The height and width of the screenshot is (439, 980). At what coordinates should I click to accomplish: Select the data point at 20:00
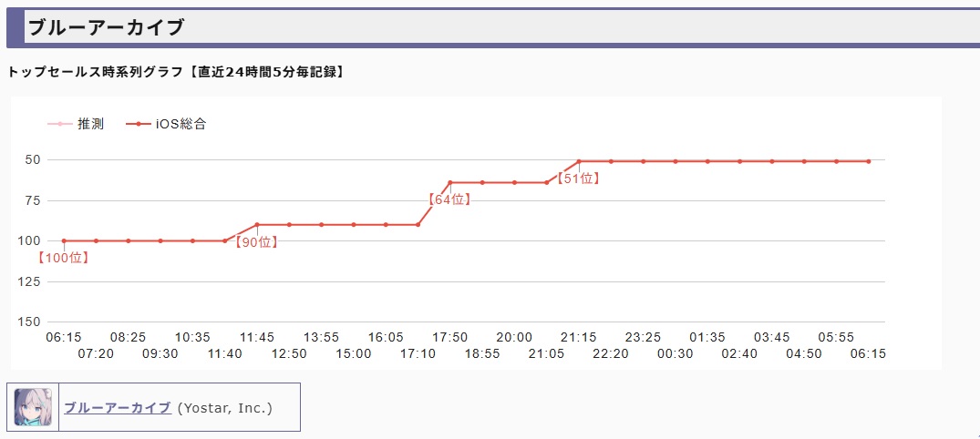pyautogui.click(x=514, y=182)
